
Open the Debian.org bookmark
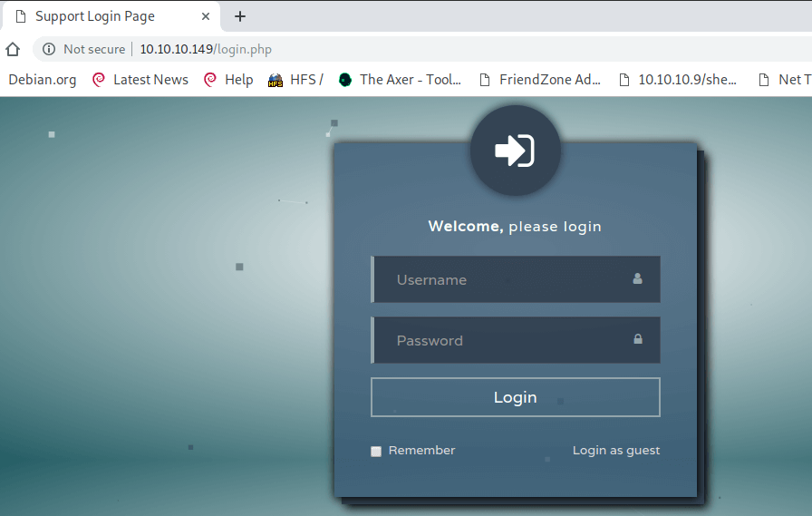43,80
